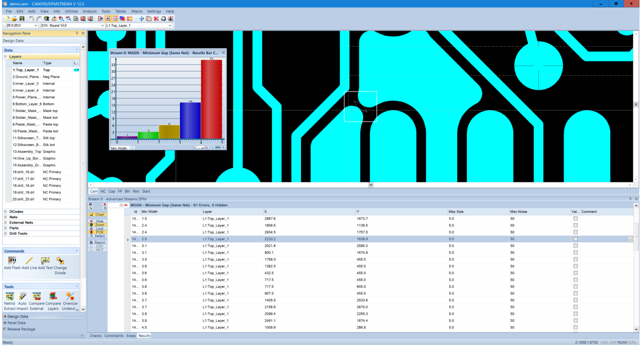644x346 pixels.
Task: Pin the Navigation Pane with pushpin icon
Action: (77, 33)
